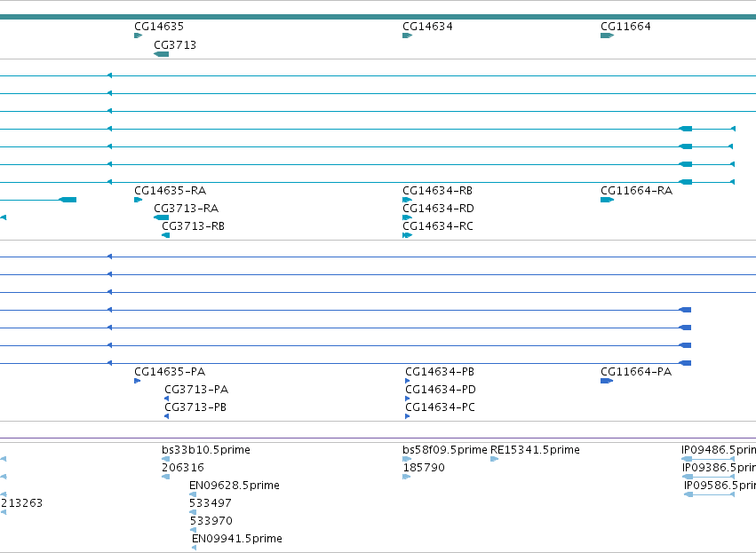756x553 pixels.
Task: Choose the CG11664-RA transcript label
Action: pyautogui.click(x=636, y=191)
